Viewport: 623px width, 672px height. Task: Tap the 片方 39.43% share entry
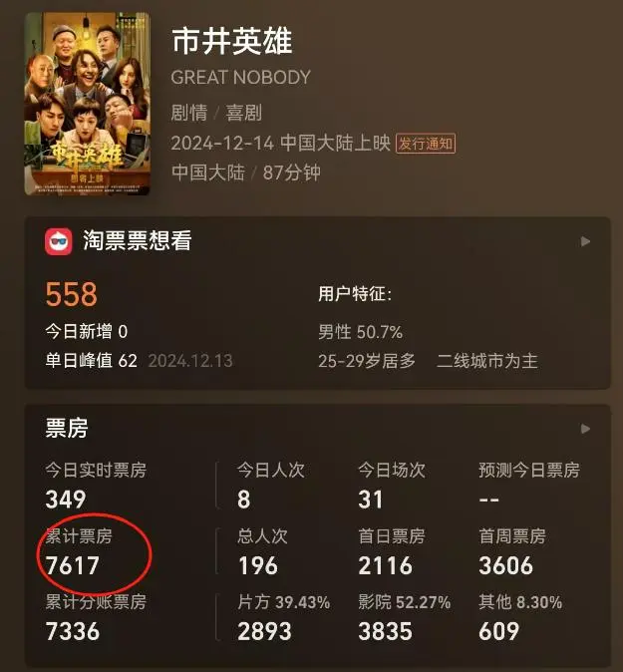tap(284, 602)
